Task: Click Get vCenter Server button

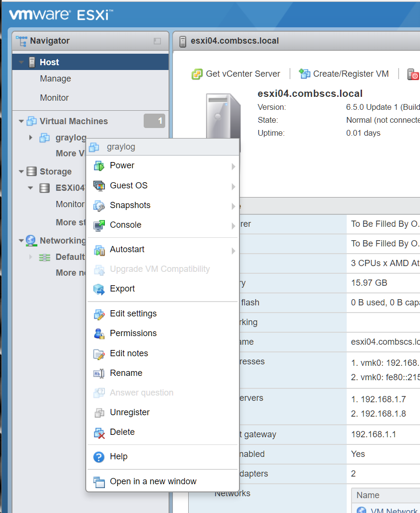Action: pos(236,74)
